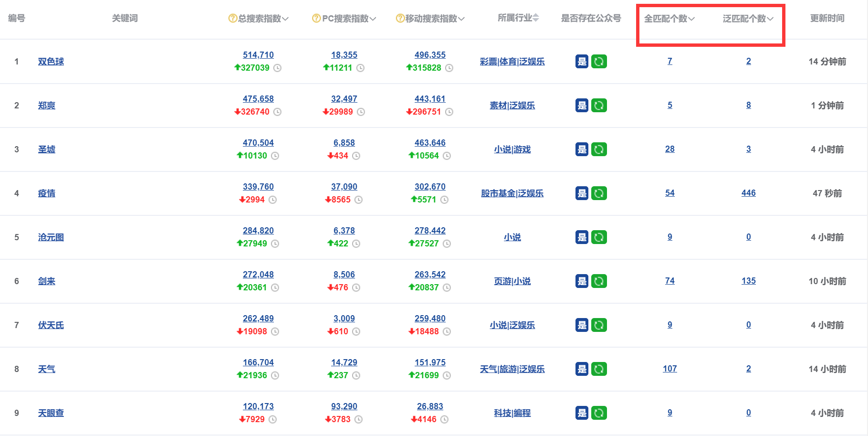868x436 pixels.
Task: Click the 全匹配 count 107 for 天气
Action: (x=669, y=369)
